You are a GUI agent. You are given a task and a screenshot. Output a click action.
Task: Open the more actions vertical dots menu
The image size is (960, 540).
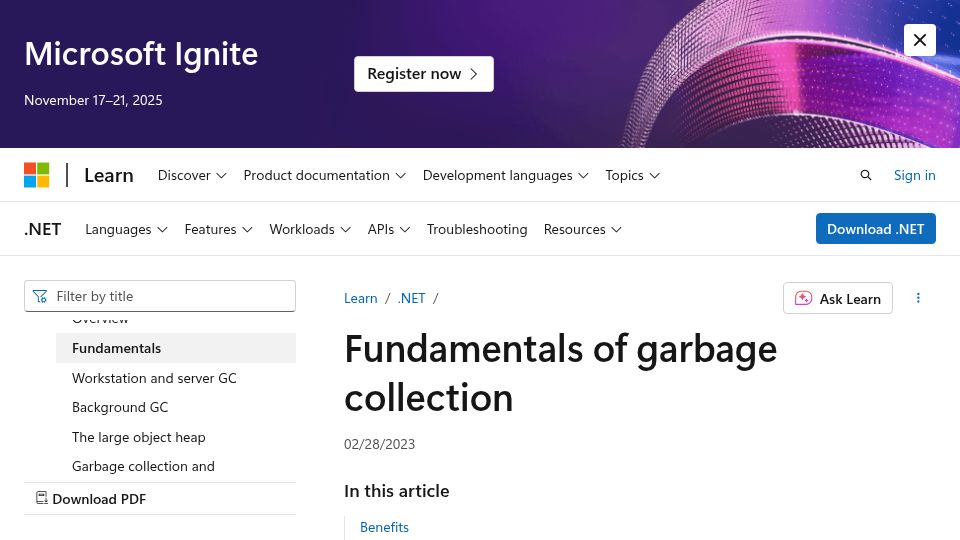(x=918, y=298)
